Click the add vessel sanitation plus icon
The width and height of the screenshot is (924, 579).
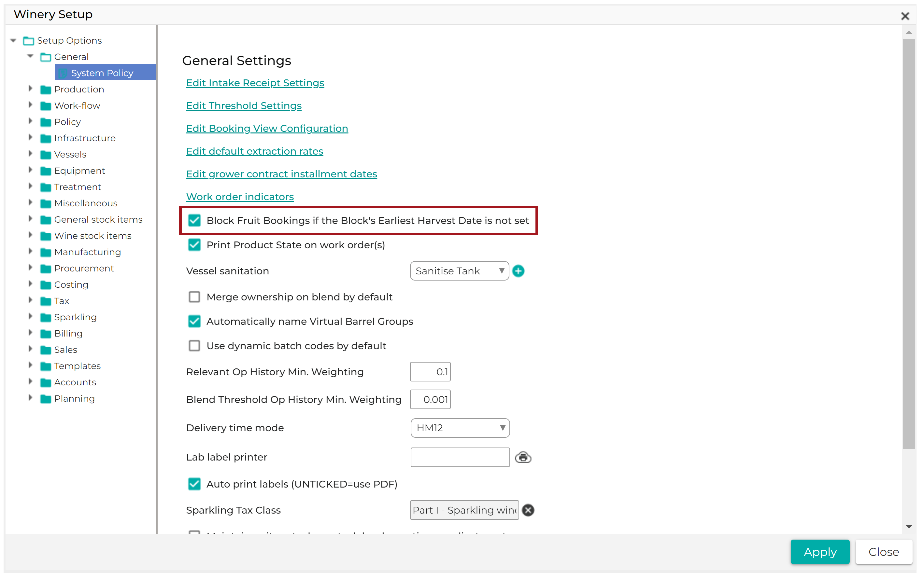coord(518,271)
